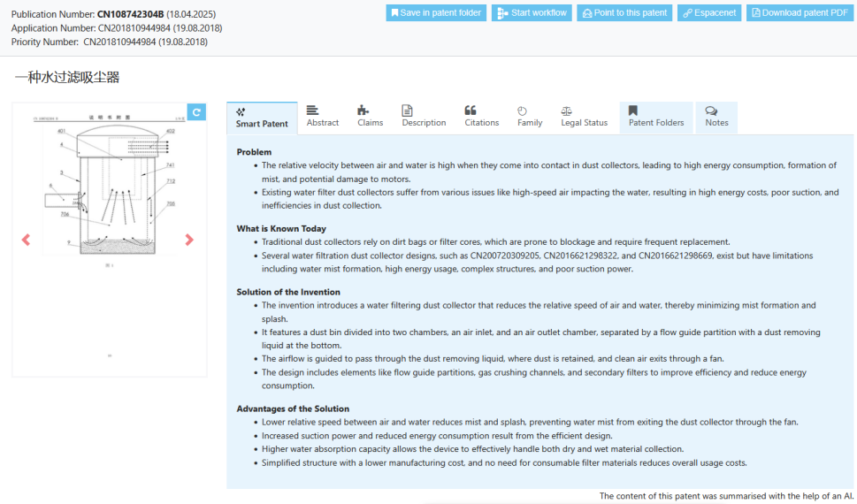
Task: Open the Smart Patent tab
Action: coord(262,118)
